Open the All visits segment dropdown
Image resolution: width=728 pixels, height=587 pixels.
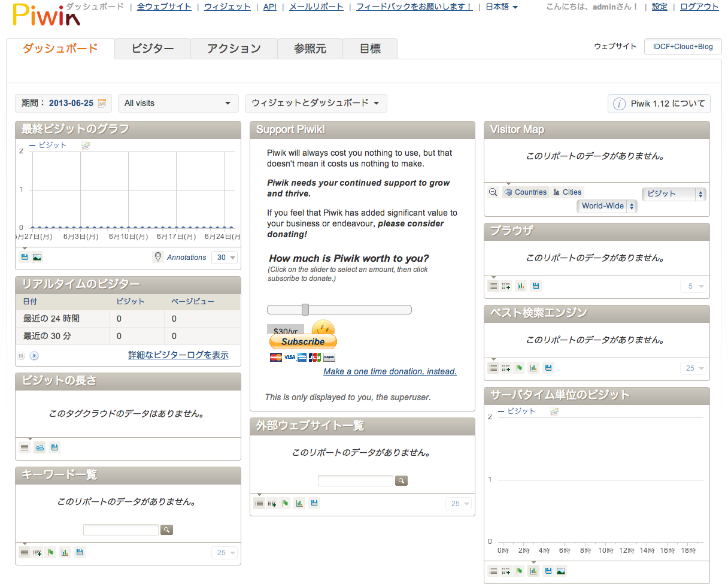[178, 104]
